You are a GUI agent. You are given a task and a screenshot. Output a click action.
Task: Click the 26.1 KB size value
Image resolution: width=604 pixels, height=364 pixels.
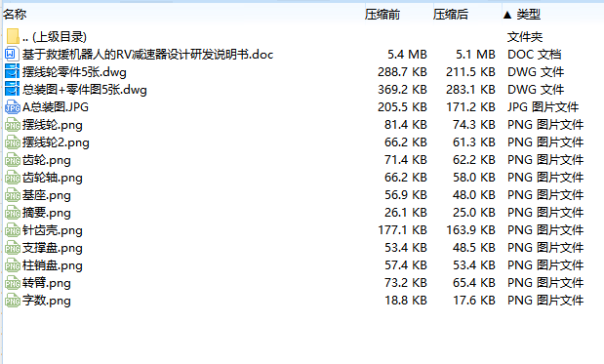pyautogui.click(x=406, y=213)
